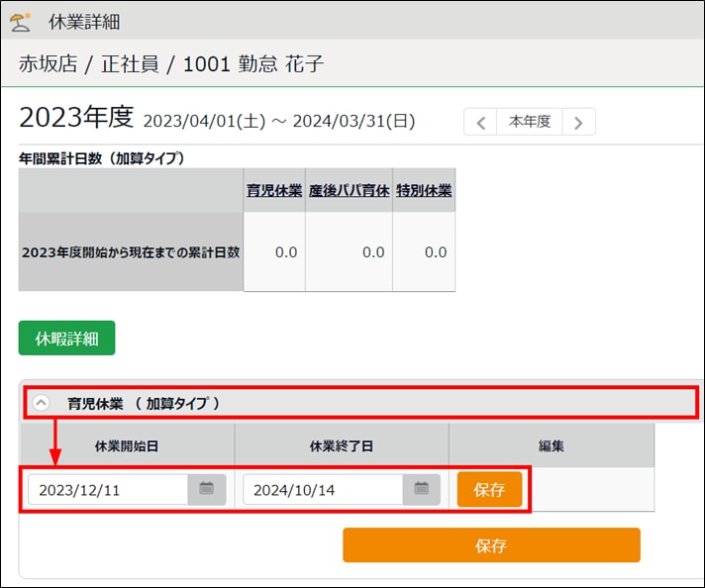Click the 休業終了日 date input field
Viewport: 705px width, 588px height.
(x=322, y=489)
